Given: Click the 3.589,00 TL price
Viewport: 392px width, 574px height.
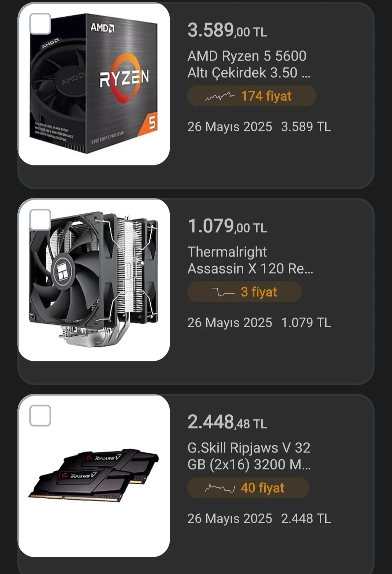Looking at the screenshot, I should (x=227, y=30).
